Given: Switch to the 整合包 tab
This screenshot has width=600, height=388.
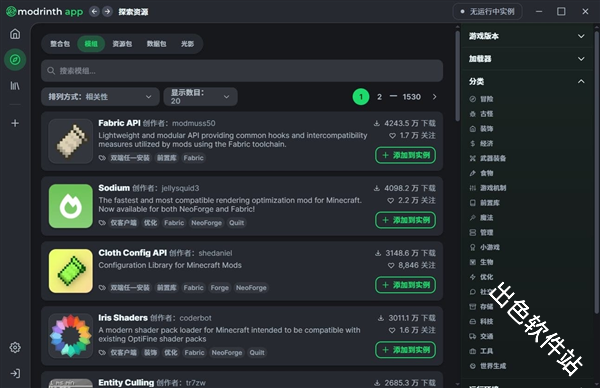Looking at the screenshot, I should click(60, 44).
